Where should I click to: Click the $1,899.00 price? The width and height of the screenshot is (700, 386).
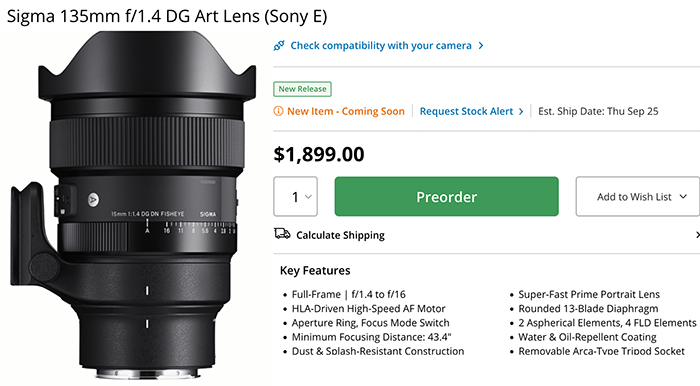click(319, 154)
